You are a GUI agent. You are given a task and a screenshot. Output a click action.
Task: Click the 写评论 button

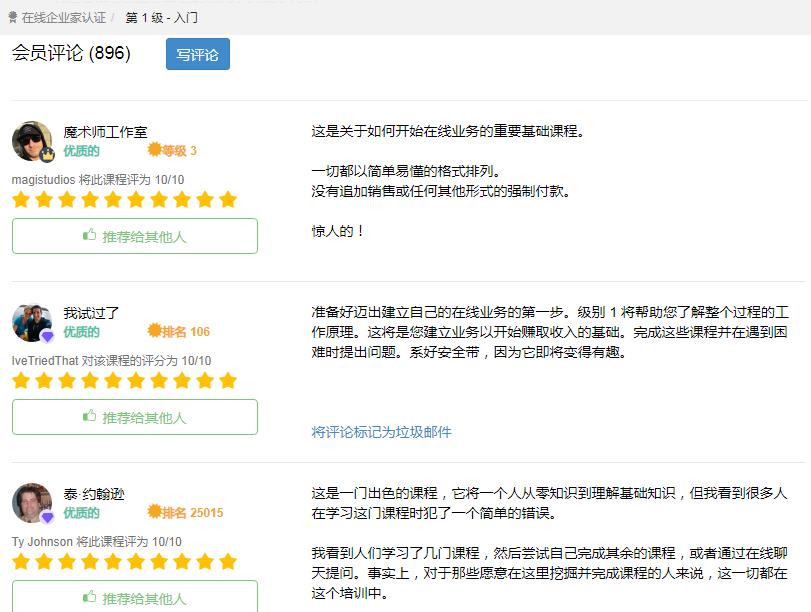pyautogui.click(x=198, y=54)
